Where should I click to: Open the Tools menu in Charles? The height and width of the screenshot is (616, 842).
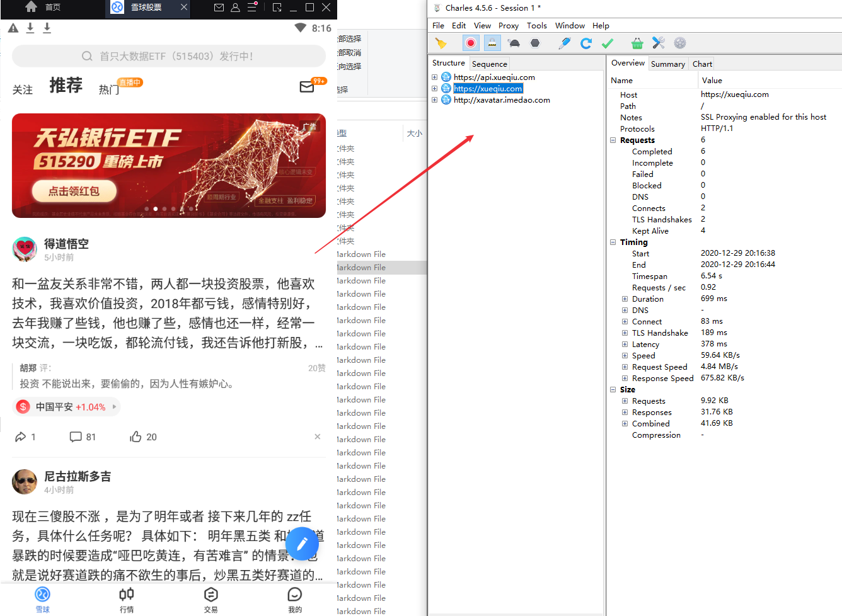point(537,26)
